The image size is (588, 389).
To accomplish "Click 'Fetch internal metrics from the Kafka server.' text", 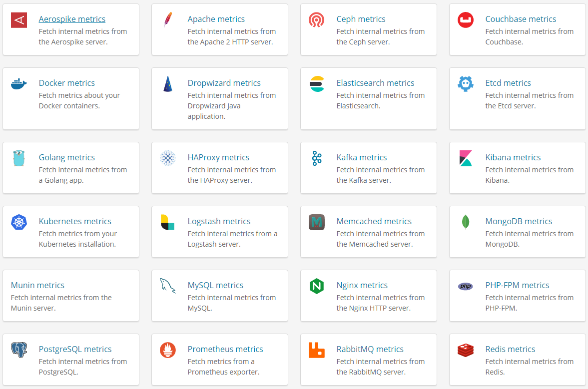I will (x=381, y=175).
